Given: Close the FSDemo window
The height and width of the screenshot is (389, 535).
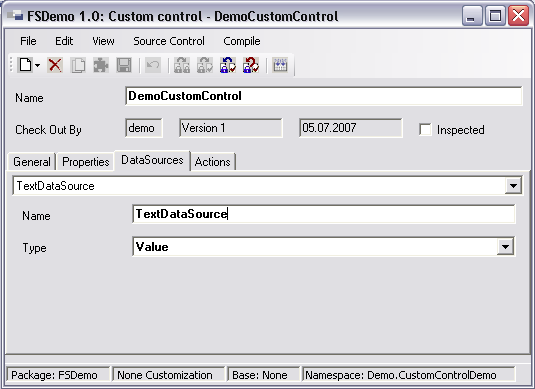Looking at the screenshot, I should point(518,16).
